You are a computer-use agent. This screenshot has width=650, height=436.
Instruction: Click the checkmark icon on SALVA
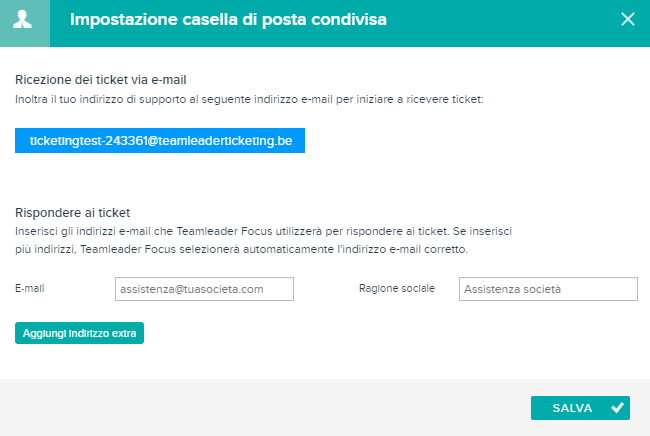click(617, 408)
